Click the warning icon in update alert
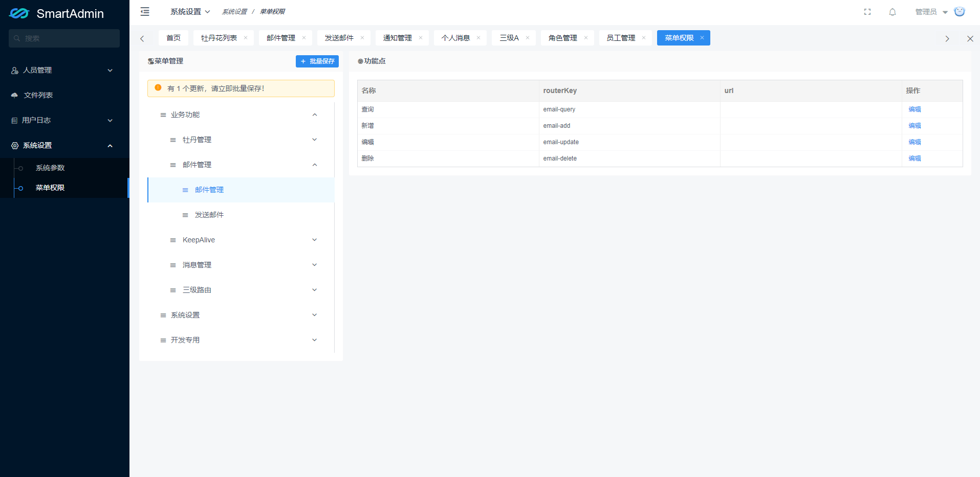980x477 pixels. 158,88
